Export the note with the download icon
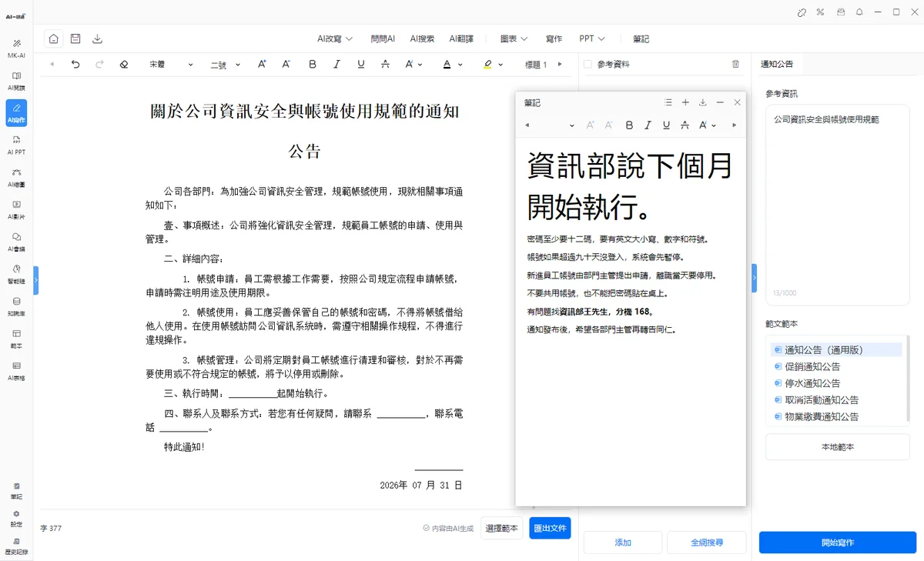The width and height of the screenshot is (924, 561). (702, 102)
